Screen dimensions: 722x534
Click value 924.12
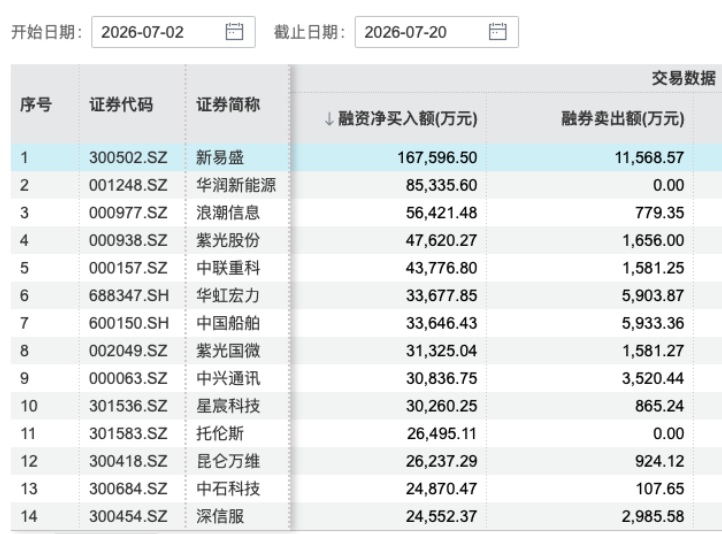(659, 461)
